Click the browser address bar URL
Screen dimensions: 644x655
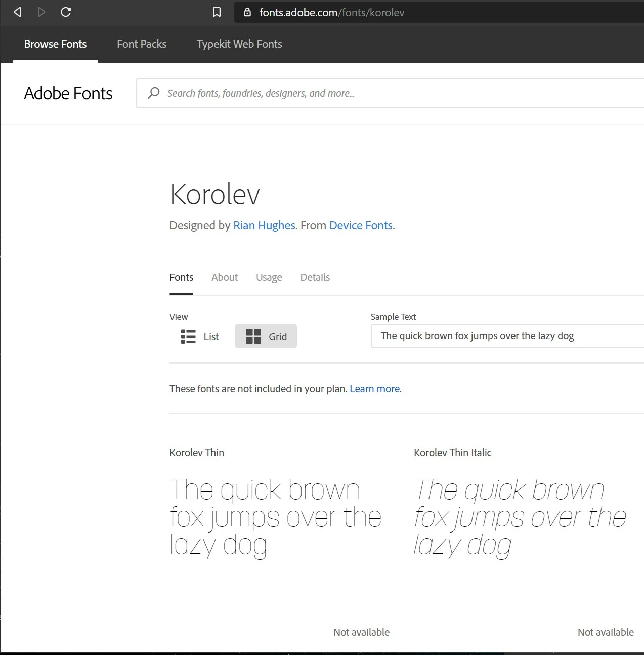332,12
